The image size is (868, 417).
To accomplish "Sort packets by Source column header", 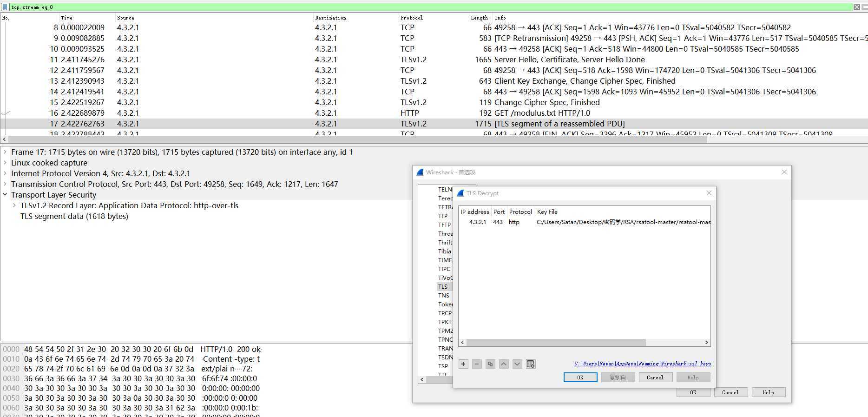I will pyautogui.click(x=125, y=18).
